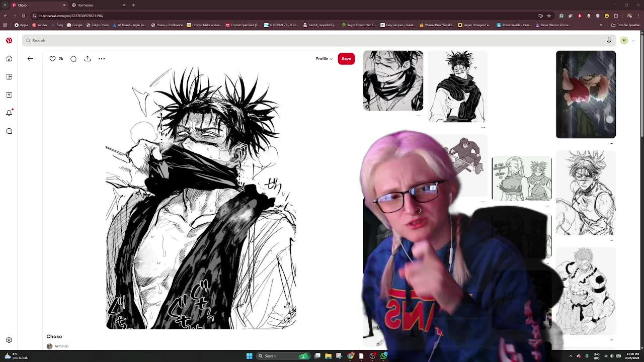Open the muscular tattooed figure thumbnail
644x362 pixels.
coord(586,292)
